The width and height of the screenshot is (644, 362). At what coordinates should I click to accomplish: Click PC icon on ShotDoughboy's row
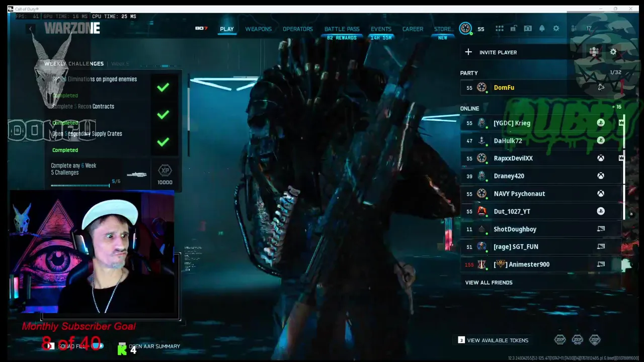coord(601,229)
